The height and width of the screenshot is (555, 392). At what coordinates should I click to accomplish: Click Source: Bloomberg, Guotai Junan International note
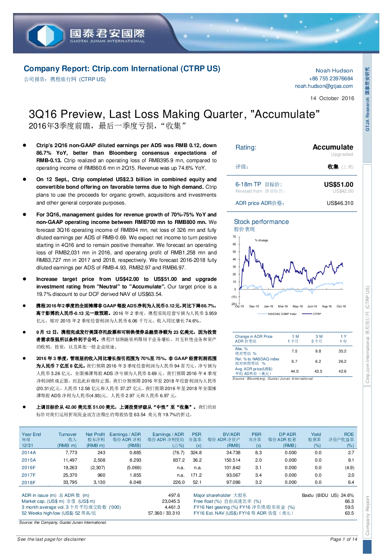273,379
